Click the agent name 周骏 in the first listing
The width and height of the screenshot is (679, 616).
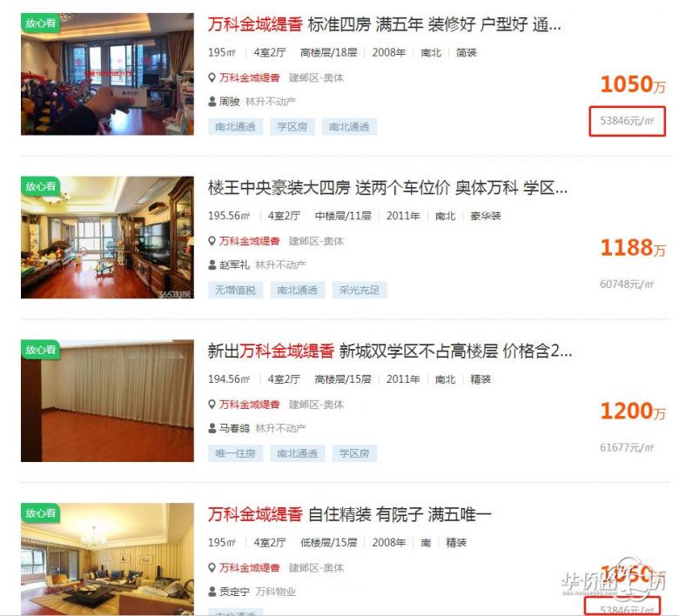click(230, 102)
